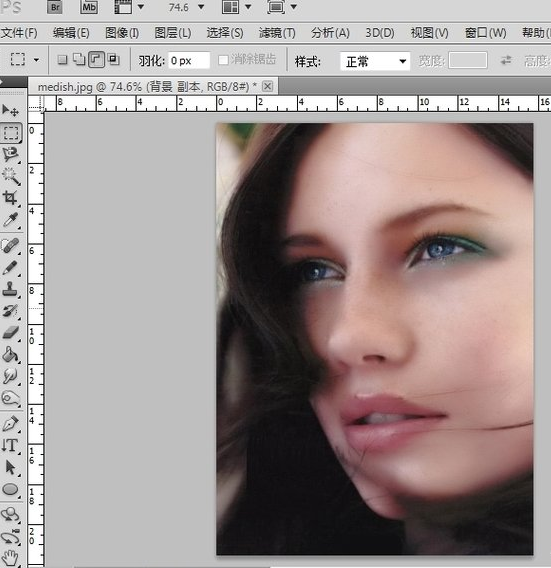Select the Pen tool
The height and width of the screenshot is (568, 551).
(x=11, y=424)
